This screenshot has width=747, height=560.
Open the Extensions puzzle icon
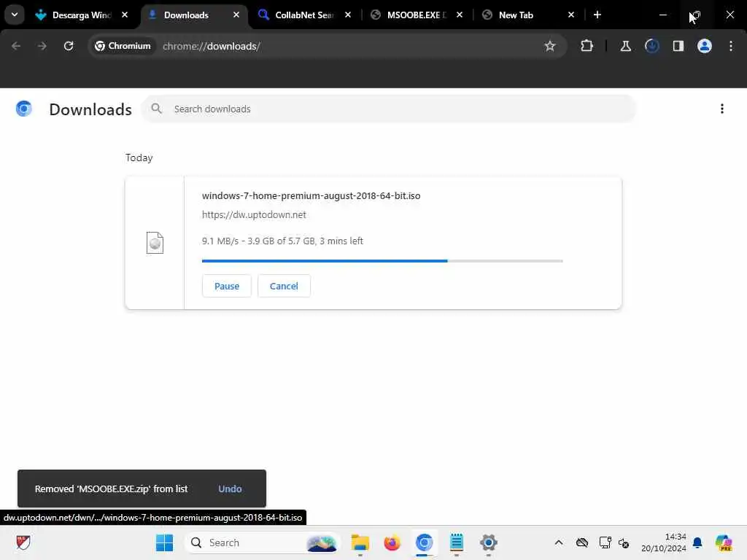(x=587, y=46)
